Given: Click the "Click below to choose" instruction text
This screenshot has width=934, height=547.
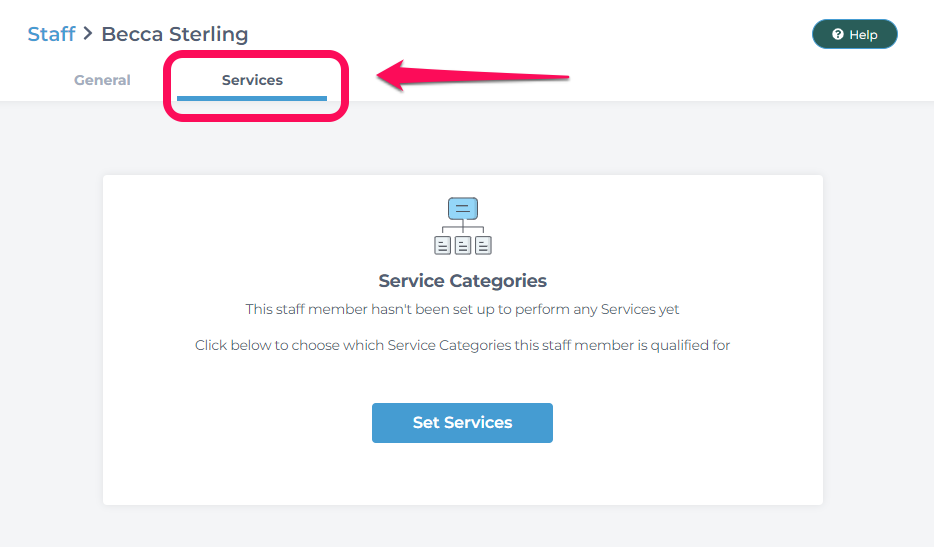Looking at the screenshot, I should click(462, 346).
